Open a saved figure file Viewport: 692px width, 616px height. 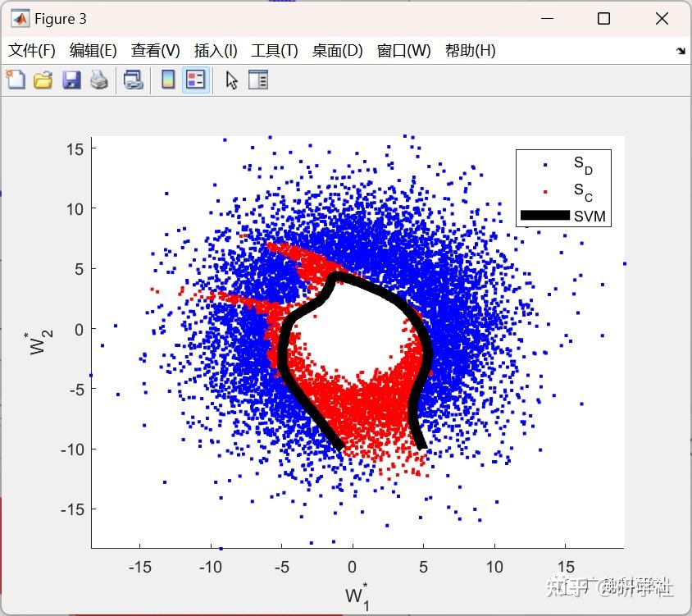point(44,80)
